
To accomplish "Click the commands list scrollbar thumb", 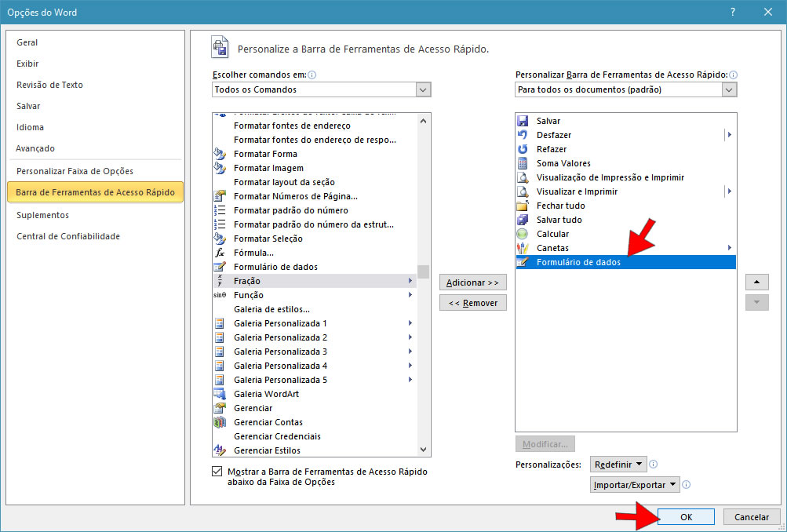I will [x=423, y=271].
